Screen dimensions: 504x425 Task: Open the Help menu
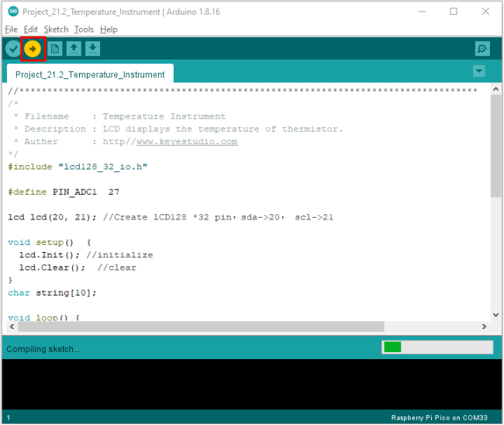point(109,29)
